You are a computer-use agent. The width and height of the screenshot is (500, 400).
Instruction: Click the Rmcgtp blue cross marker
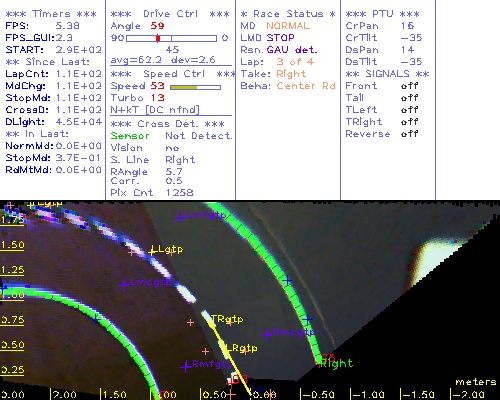tap(267, 334)
